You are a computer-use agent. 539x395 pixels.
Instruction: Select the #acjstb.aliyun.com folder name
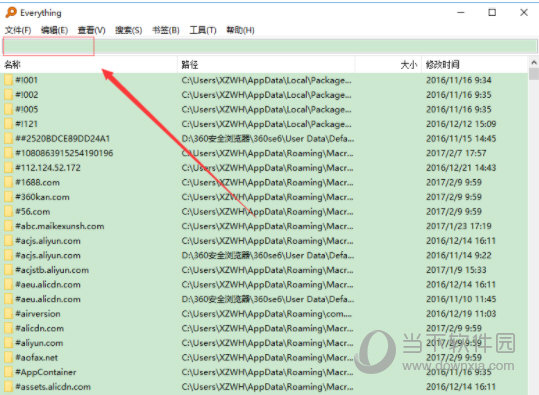point(52,270)
